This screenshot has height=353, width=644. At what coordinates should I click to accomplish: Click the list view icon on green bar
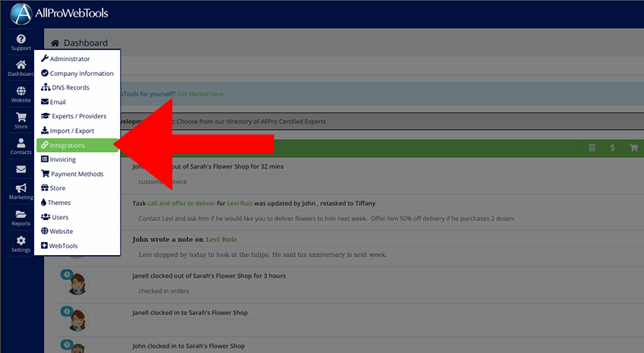click(592, 148)
